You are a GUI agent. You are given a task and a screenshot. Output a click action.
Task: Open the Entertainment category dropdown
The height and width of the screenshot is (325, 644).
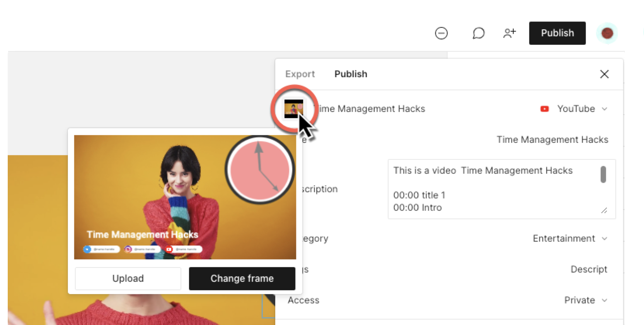click(x=570, y=239)
